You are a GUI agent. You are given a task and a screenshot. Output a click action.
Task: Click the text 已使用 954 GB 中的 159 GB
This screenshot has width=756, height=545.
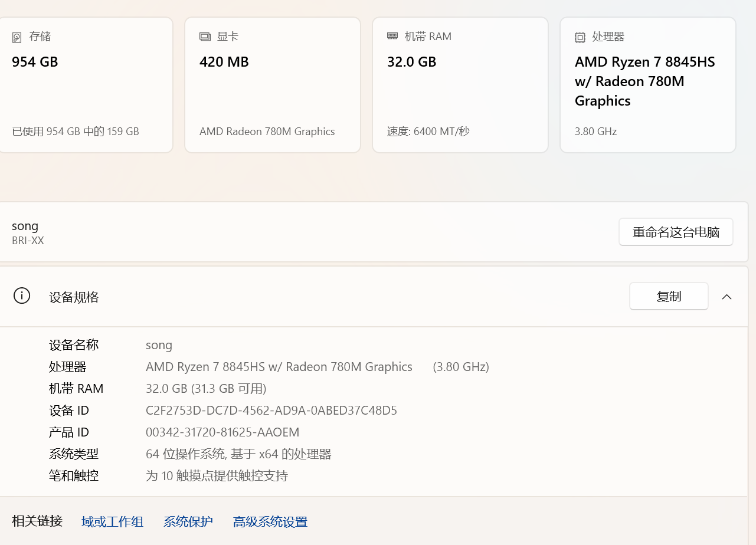coord(76,132)
